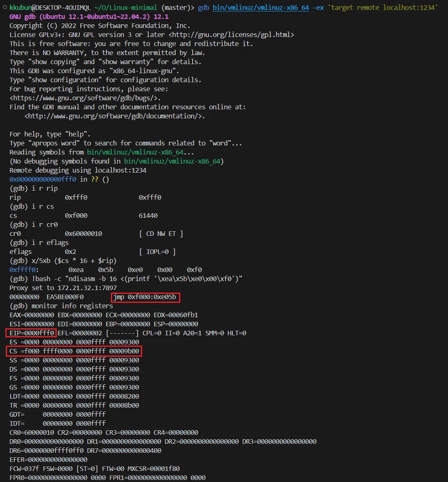This screenshot has width=448, height=482.
Task: Click the '(gdb) i r cr0' command
Action: tap(34, 225)
